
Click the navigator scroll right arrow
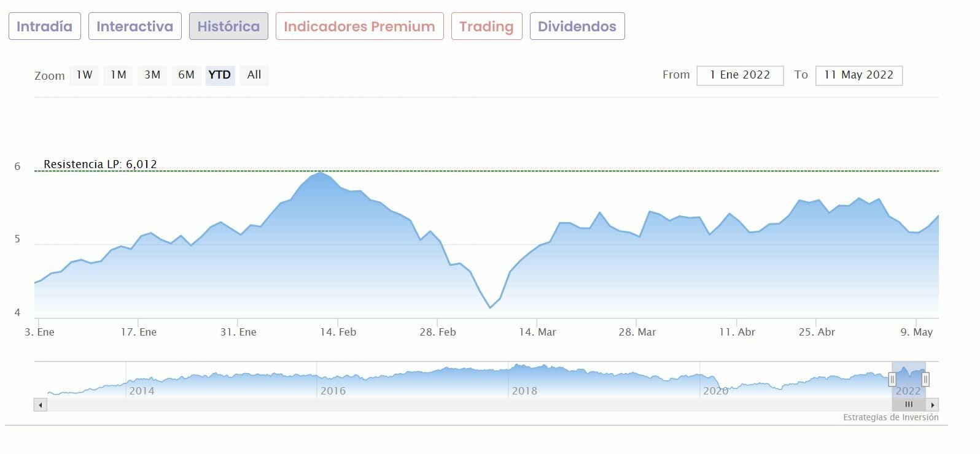point(933,405)
